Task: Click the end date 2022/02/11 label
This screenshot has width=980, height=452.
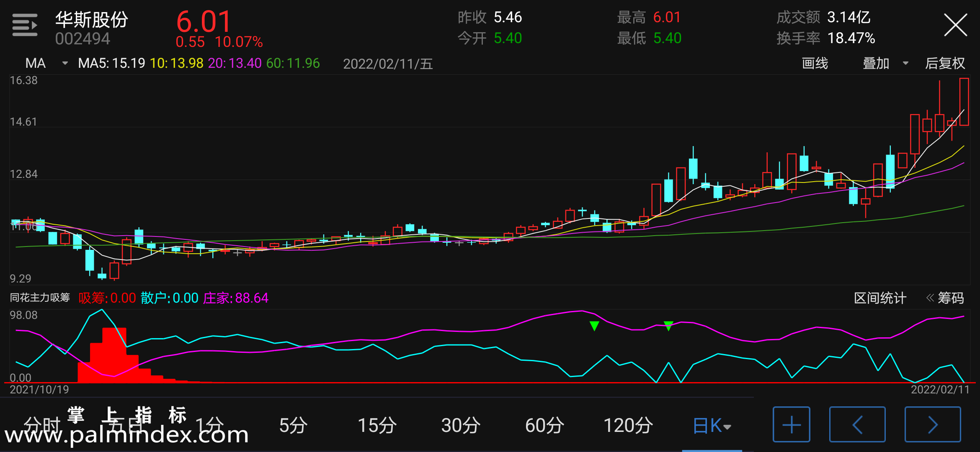Action: (x=940, y=390)
